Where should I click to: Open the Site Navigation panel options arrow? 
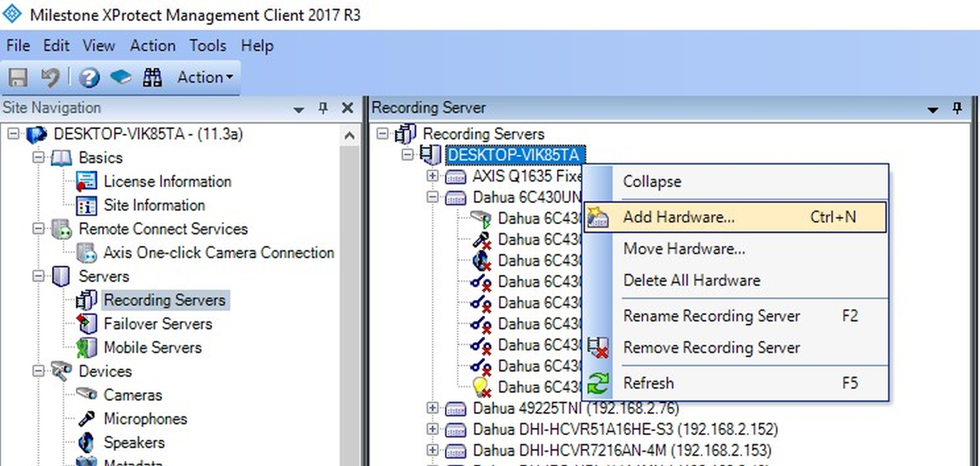tap(298, 109)
